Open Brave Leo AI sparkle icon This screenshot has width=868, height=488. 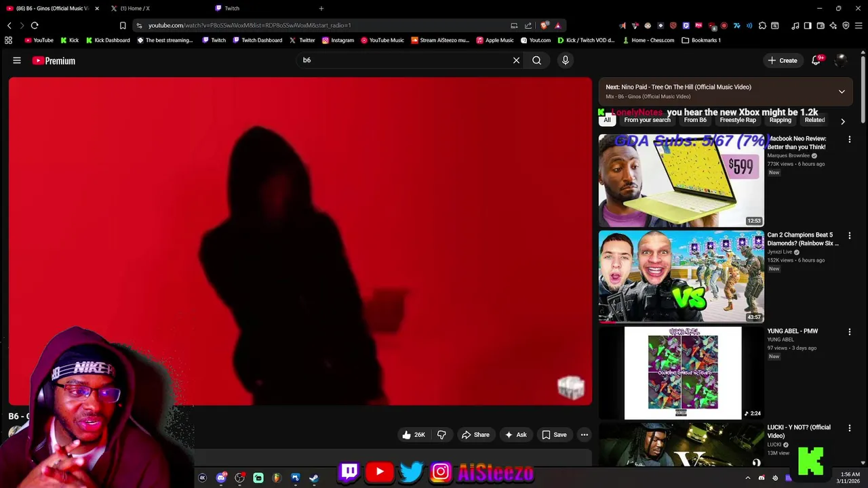tap(833, 25)
